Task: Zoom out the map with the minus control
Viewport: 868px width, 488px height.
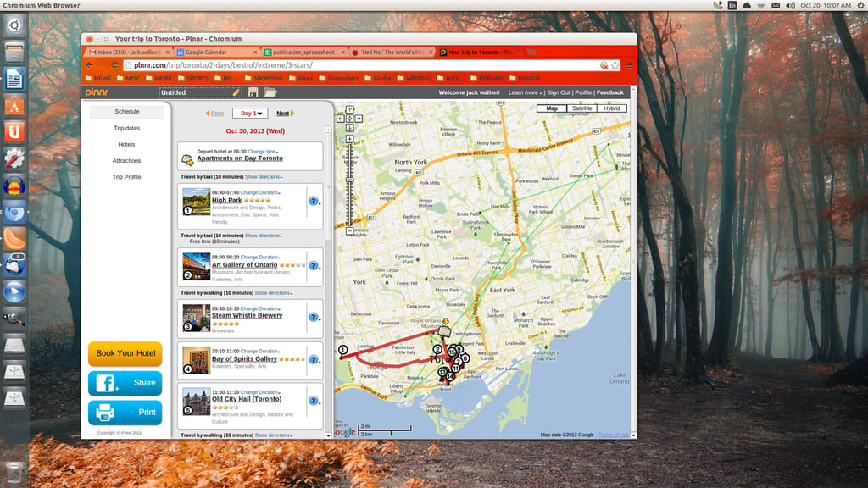Action: 349,230
